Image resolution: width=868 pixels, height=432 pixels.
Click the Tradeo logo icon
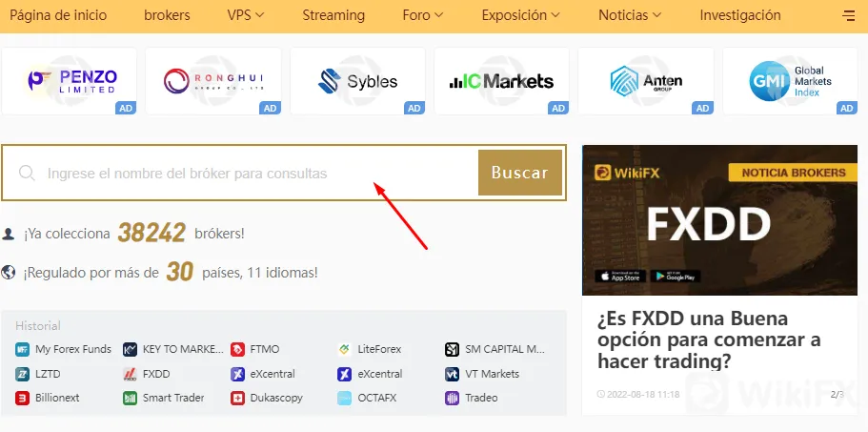click(x=452, y=398)
